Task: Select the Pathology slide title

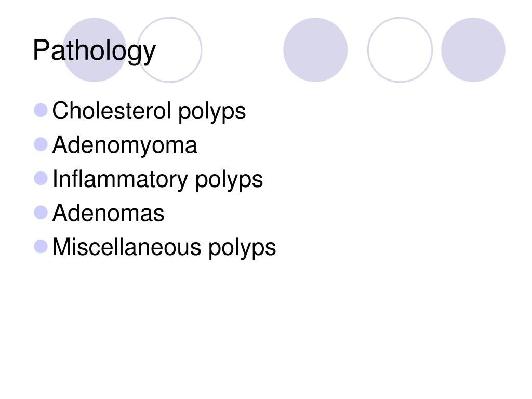Action: pyautogui.click(x=94, y=51)
